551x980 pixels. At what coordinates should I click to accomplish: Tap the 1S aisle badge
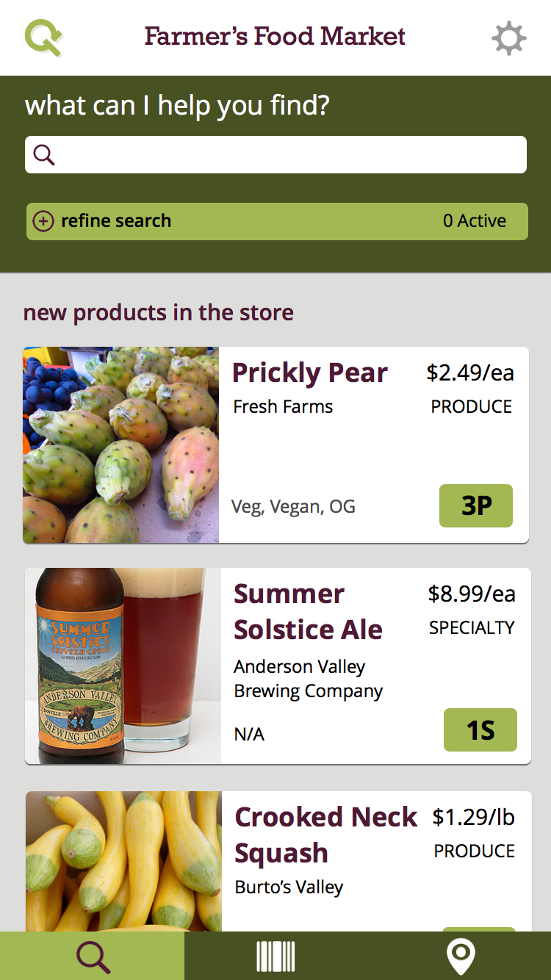(x=480, y=729)
